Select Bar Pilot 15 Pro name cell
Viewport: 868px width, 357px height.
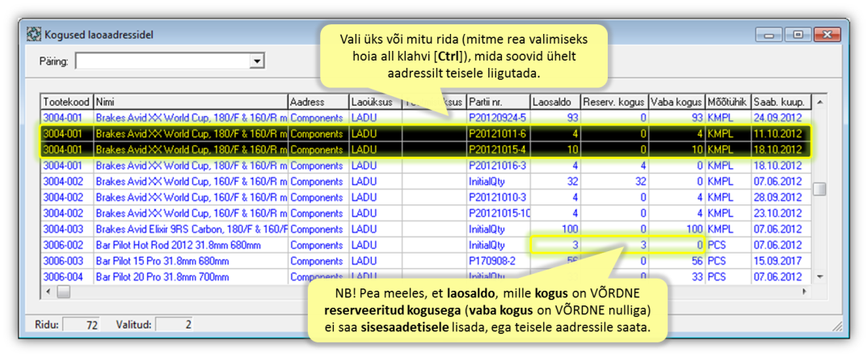point(191,261)
